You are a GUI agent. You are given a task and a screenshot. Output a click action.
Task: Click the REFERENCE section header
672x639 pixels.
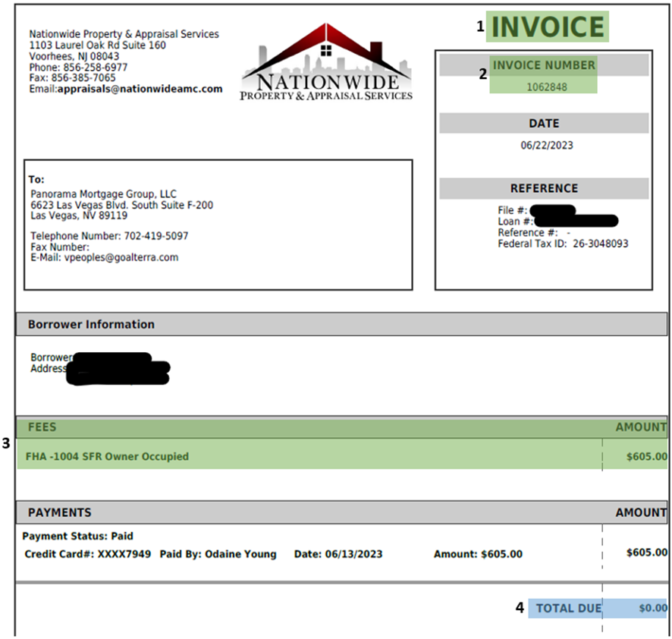(544, 188)
